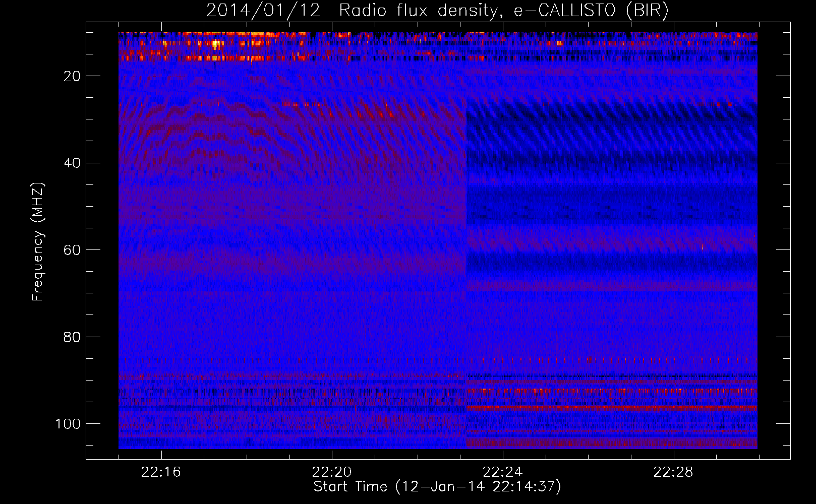
Task: Click the '22:28' time tick label
Action: tap(673, 472)
